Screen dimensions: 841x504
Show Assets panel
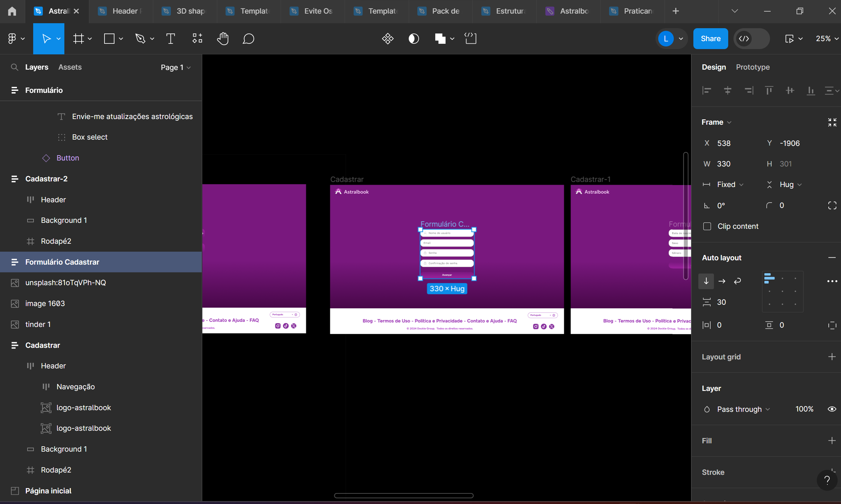click(70, 67)
